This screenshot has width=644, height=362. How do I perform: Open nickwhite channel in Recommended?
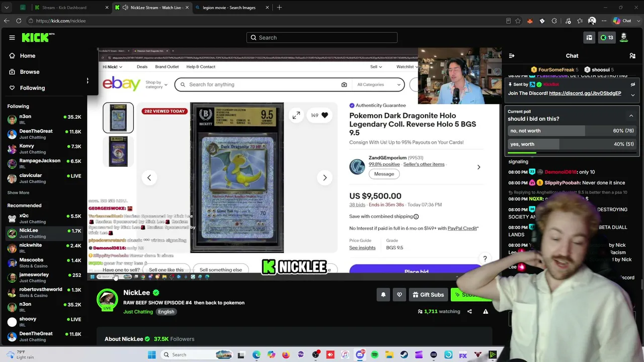coord(44,248)
